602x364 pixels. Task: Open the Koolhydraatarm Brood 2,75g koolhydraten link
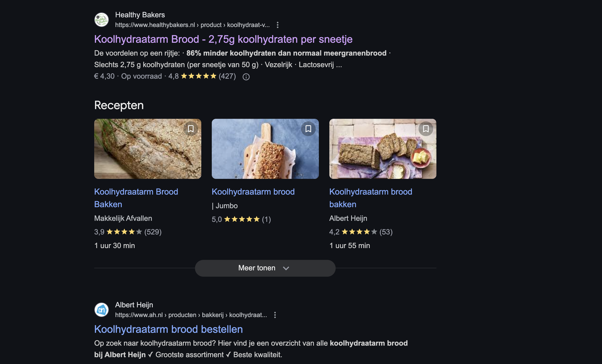coord(223,39)
